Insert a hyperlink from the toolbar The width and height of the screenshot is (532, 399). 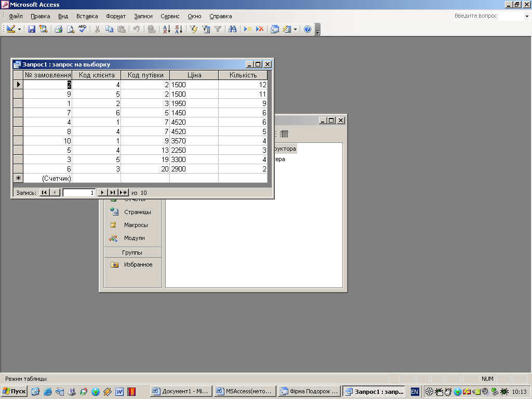click(x=152, y=29)
